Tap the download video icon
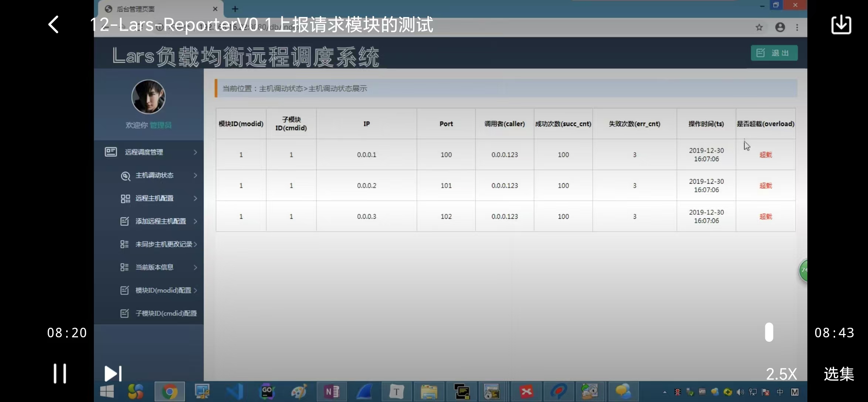This screenshot has width=868, height=402. (841, 25)
